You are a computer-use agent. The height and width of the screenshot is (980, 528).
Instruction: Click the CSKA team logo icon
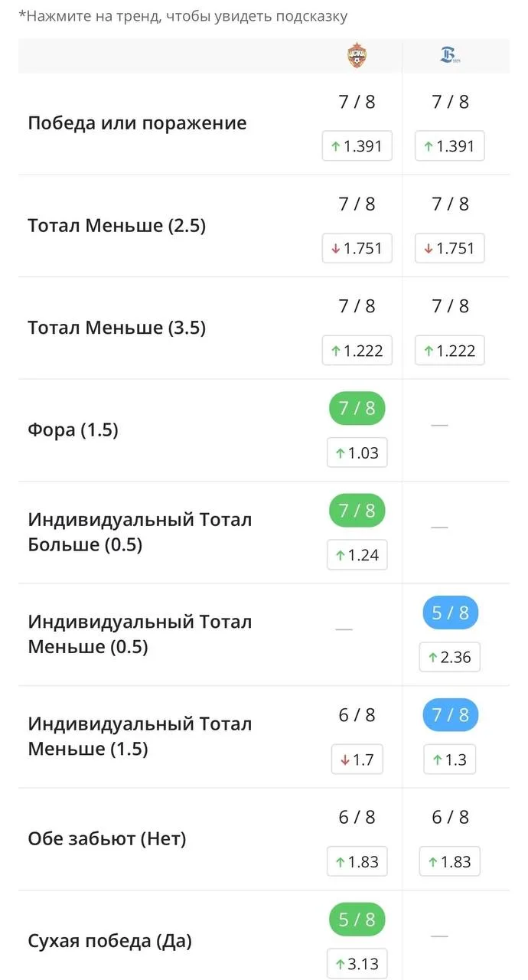pyautogui.click(x=357, y=56)
